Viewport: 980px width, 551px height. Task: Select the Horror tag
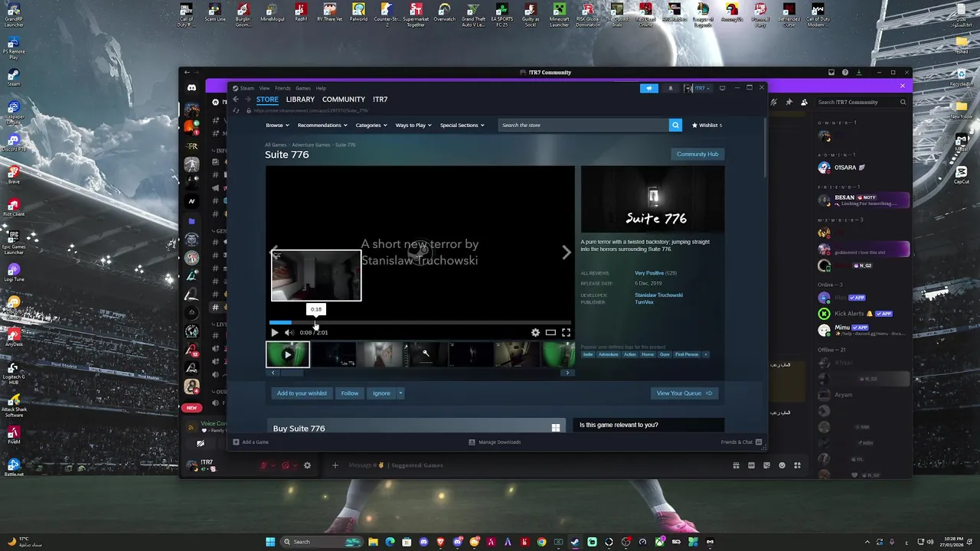click(x=648, y=354)
